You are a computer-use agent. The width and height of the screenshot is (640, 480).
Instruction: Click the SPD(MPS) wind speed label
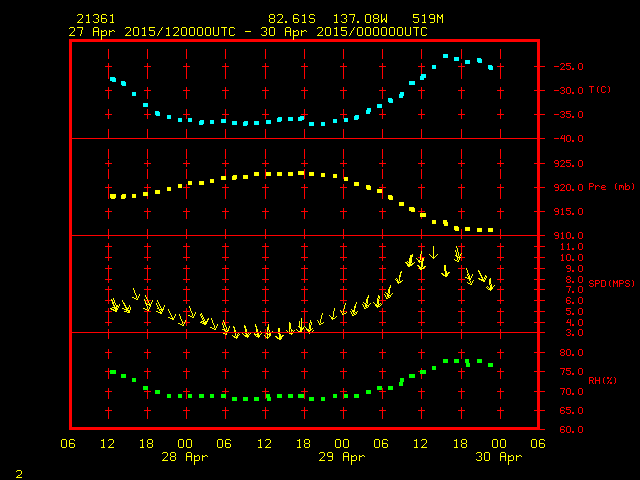611,283
